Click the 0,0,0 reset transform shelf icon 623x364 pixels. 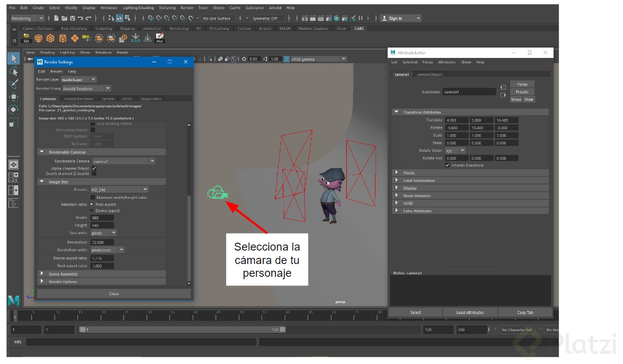pos(135,38)
